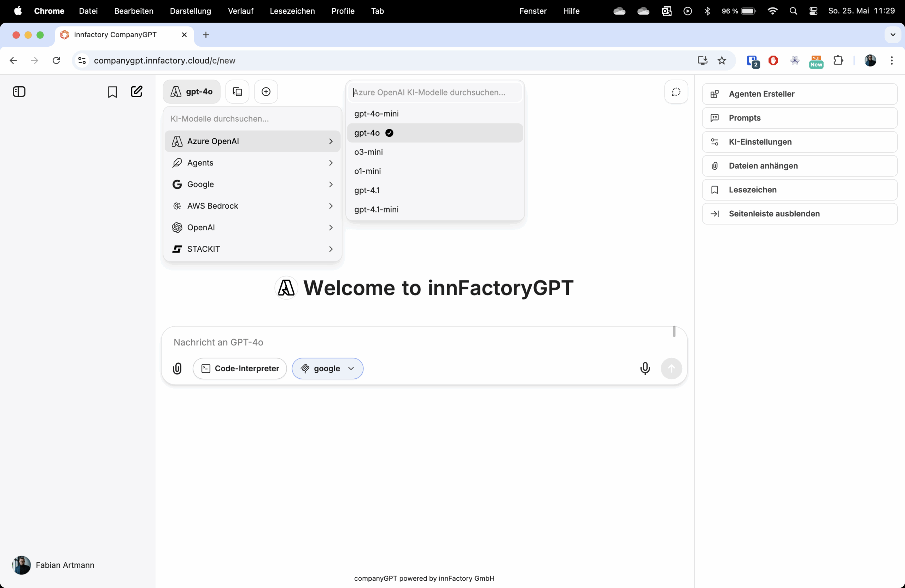This screenshot has width=905, height=588.
Task: Open Agenten Ersteller panel
Action: [x=800, y=94]
